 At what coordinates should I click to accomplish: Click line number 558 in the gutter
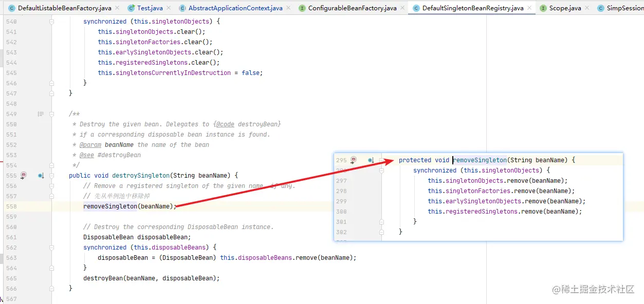11,206
